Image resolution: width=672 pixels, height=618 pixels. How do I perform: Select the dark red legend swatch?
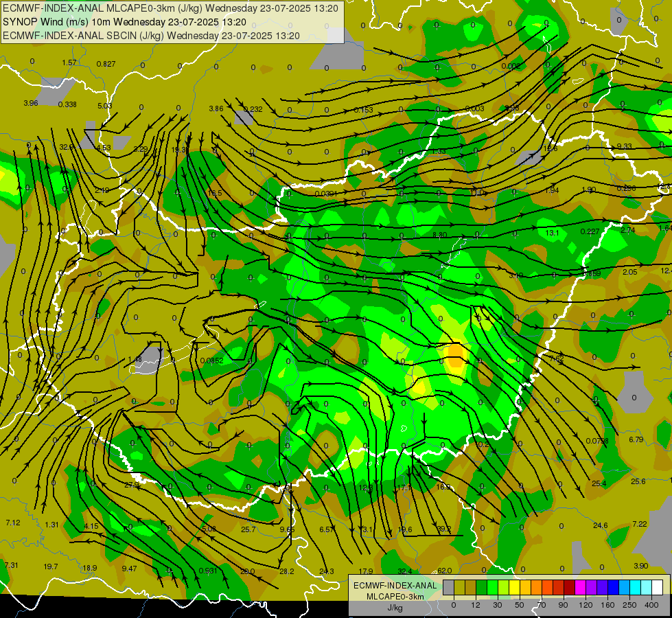[x=569, y=587]
